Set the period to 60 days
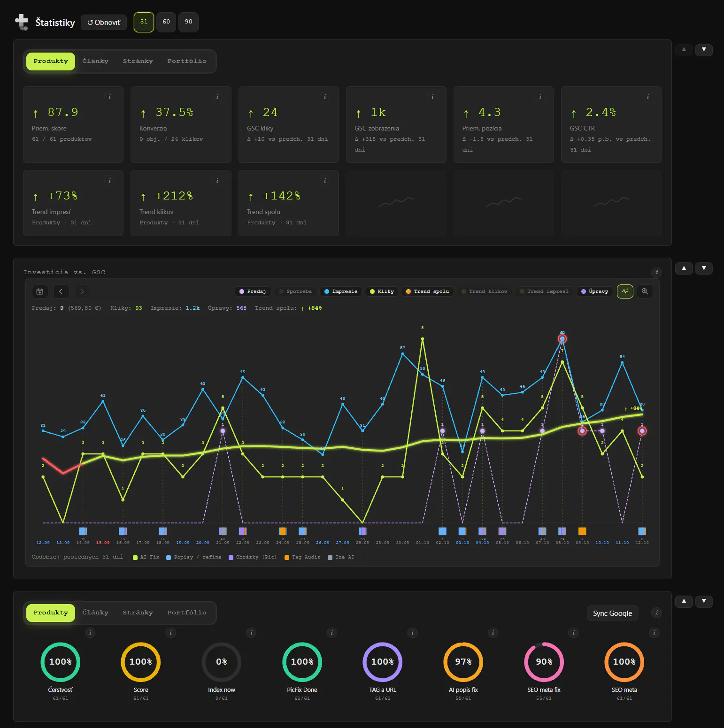 [x=166, y=22]
